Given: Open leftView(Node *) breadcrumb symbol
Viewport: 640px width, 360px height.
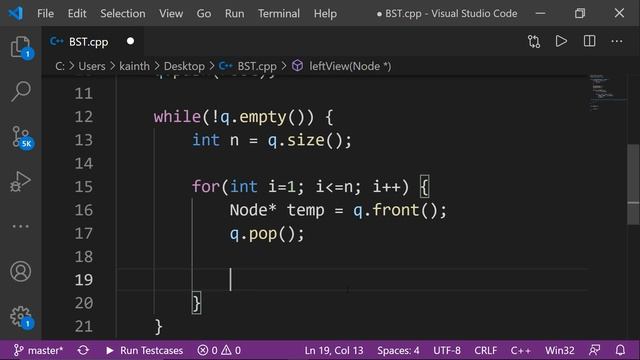Looking at the screenshot, I should click(x=350, y=66).
